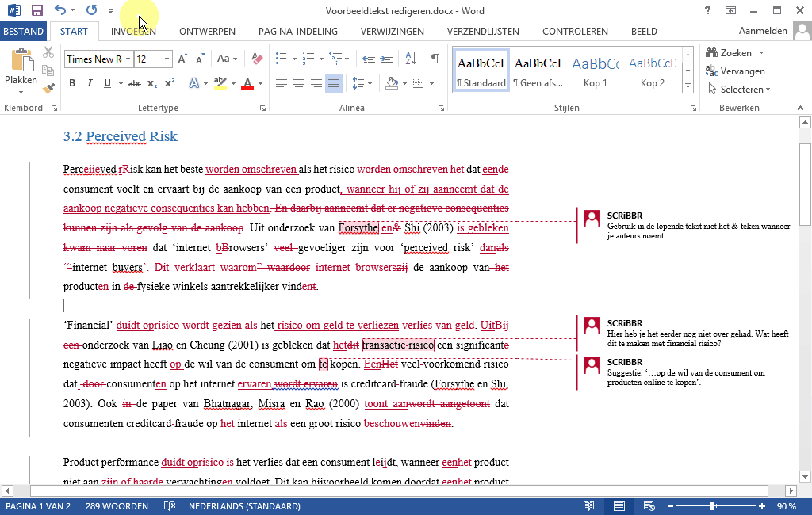Expand the styles gallery
This screenshot has height=515, width=812.
click(688, 86)
